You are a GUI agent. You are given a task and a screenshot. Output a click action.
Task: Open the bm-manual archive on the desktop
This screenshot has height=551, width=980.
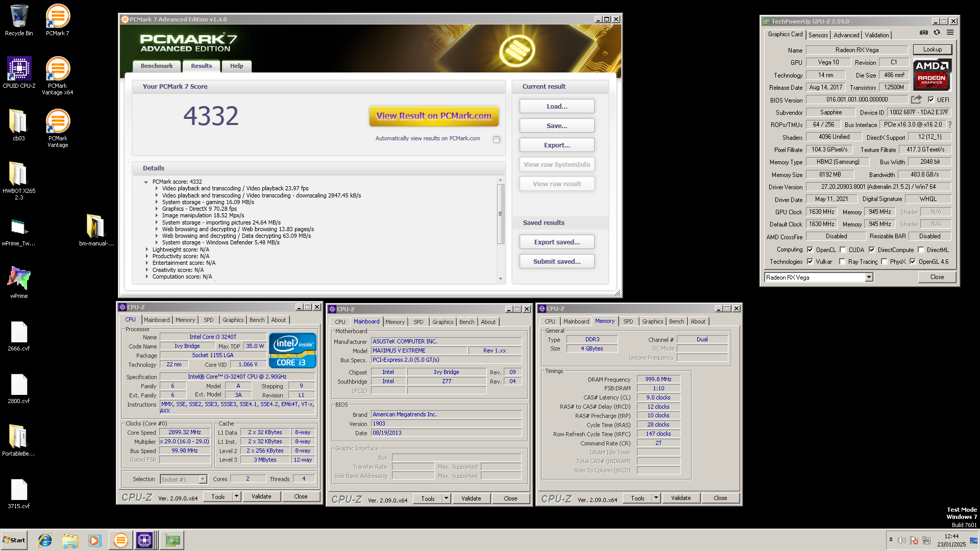[x=96, y=231]
